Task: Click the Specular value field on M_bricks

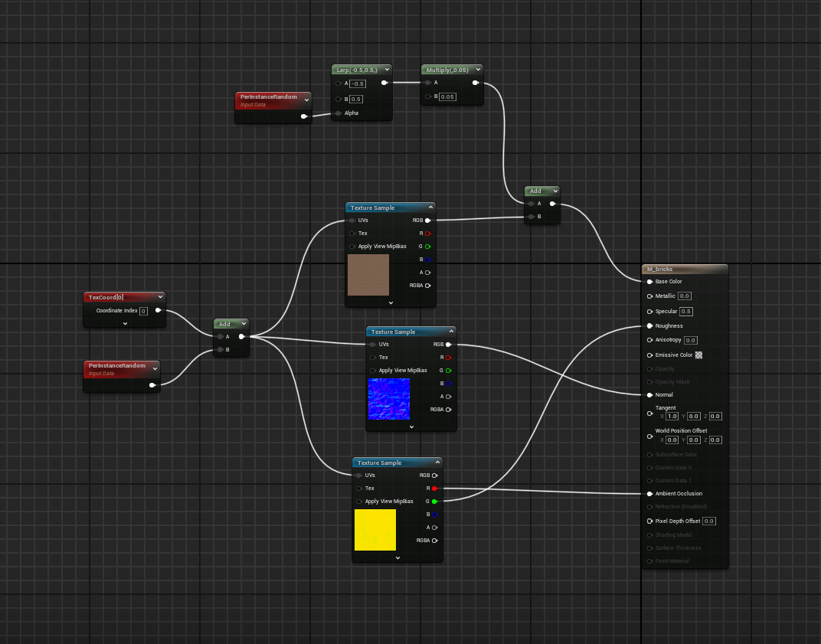Action: (x=686, y=312)
